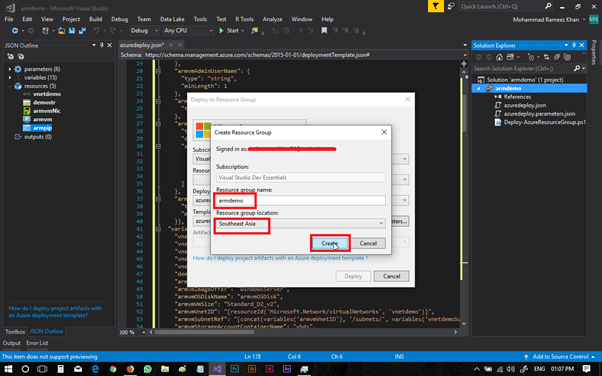Screen dimensions: 602x376
Task: Select outputs (0) in JSON Outline
Action: coord(38,137)
